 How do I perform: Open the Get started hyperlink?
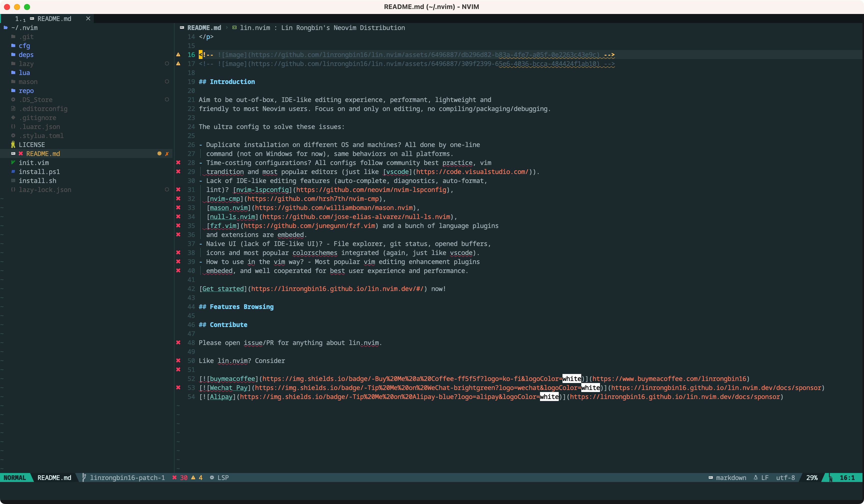coord(223,289)
